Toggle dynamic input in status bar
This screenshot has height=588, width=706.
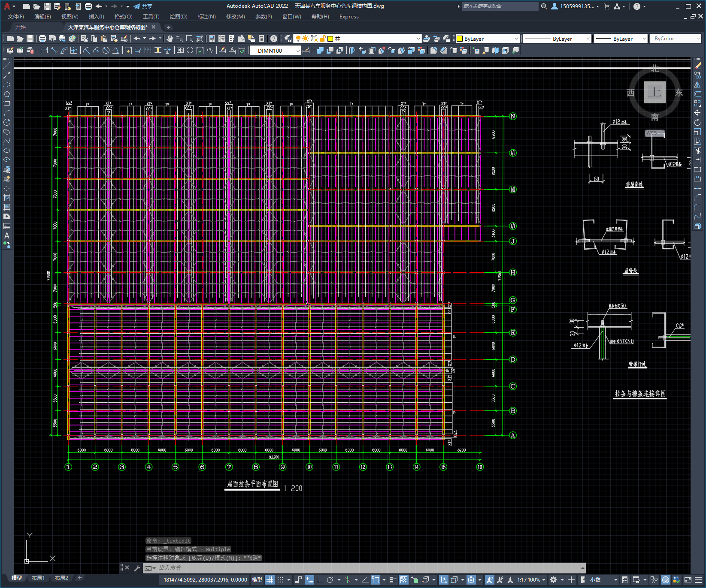[309, 580]
